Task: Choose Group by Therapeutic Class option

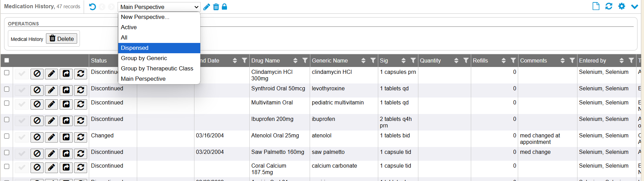Action: (x=157, y=68)
